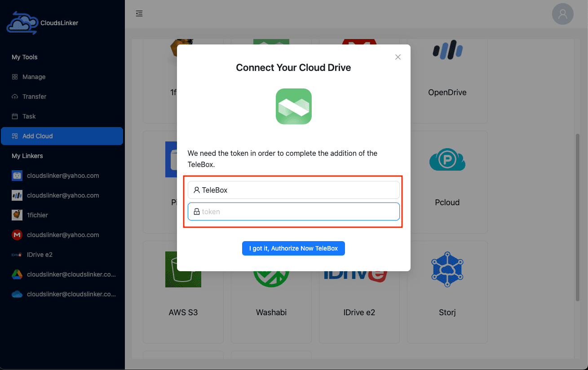Click the Pcloud label

click(447, 203)
